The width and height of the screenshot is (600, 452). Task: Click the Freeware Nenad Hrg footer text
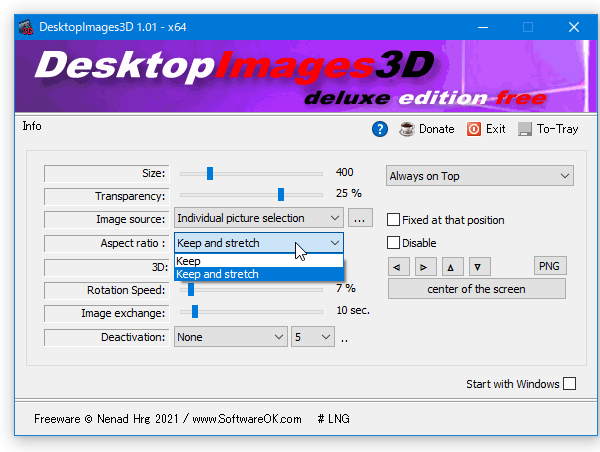point(168,419)
